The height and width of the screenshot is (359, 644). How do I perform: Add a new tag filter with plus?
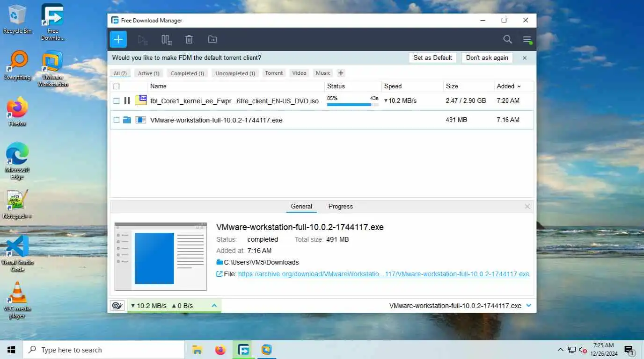(x=341, y=73)
